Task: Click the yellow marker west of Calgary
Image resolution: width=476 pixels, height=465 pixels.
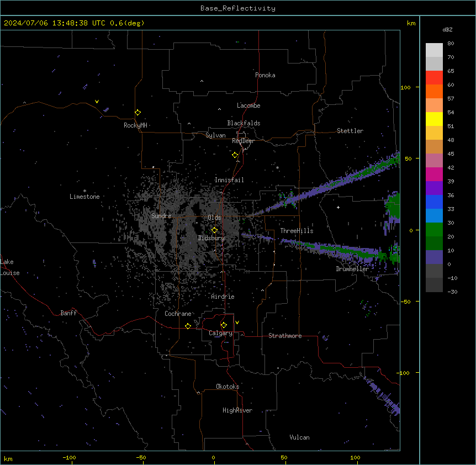Action: click(188, 326)
